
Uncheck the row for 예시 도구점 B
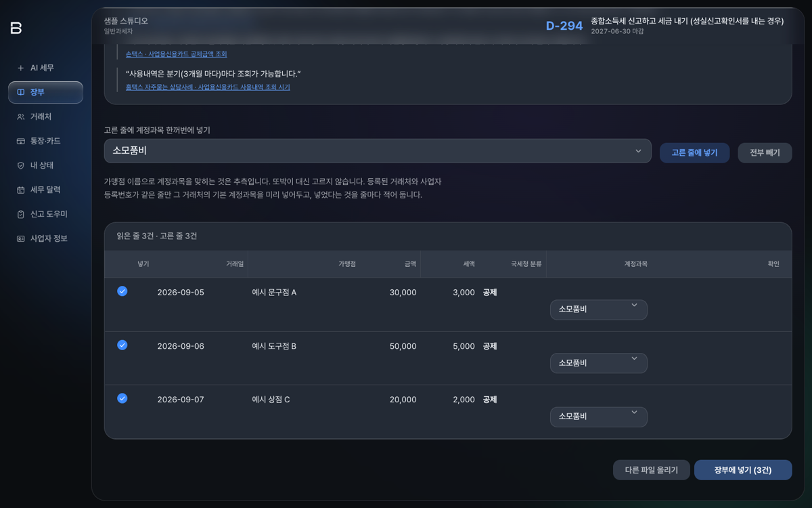coord(122,345)
